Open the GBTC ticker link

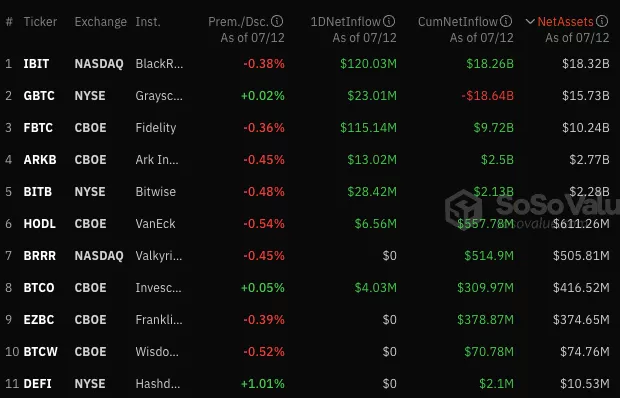(x=39, y=96)
